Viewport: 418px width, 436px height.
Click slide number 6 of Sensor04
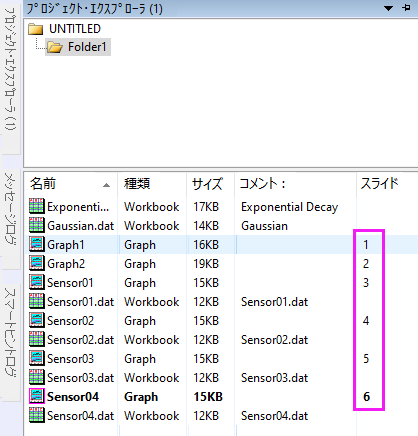366,397
